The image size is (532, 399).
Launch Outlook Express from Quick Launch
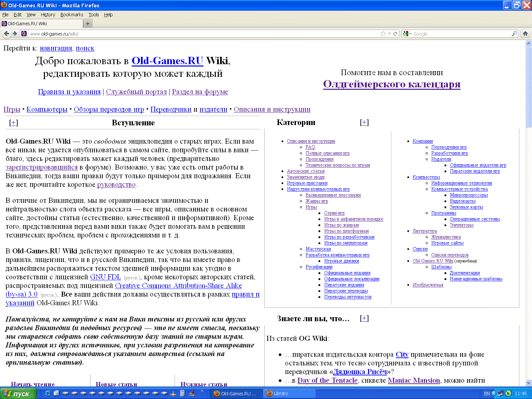[57, 393]
